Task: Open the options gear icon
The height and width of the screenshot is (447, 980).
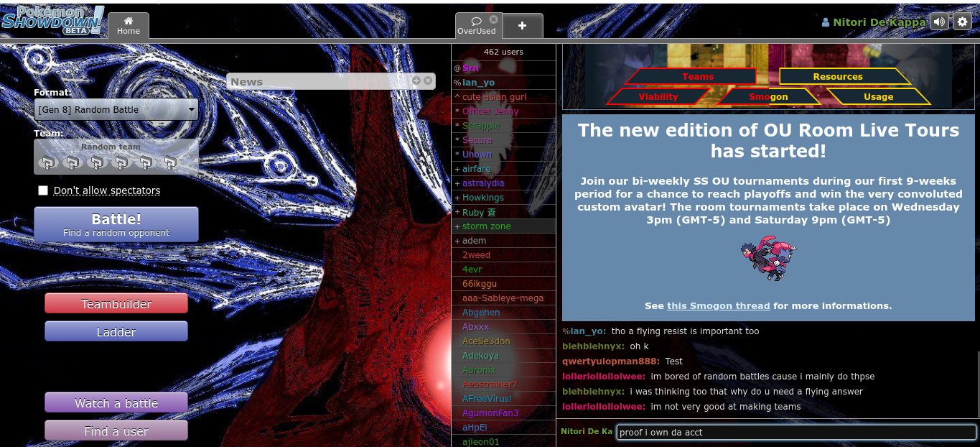Action: [962, 22]
